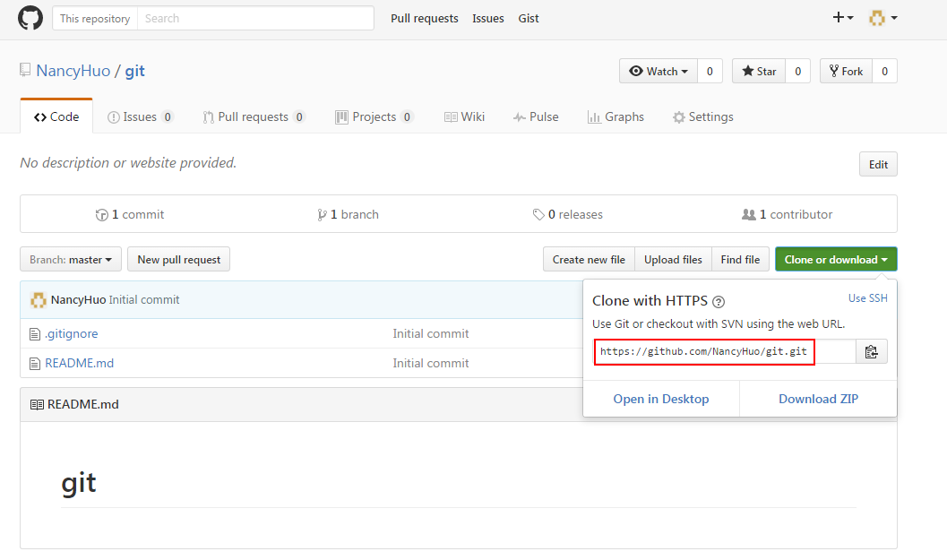Switch to Use SSH
This screenshot has width=947, height=560.
(868, 297)
